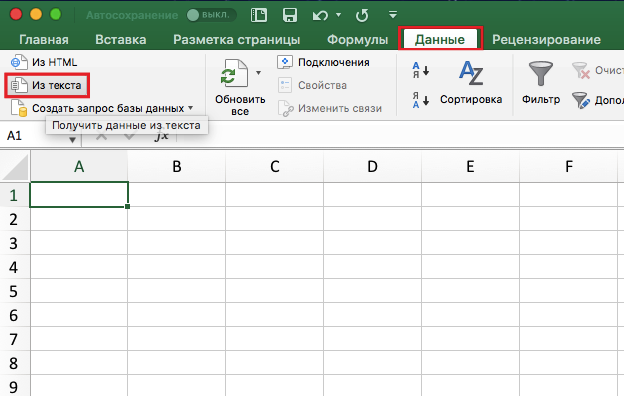Click the Обновить все refresh icon
624x396 pixels.
[x=234, y=74]
